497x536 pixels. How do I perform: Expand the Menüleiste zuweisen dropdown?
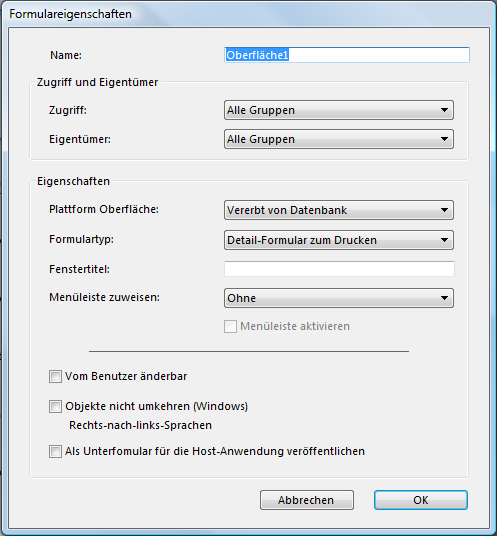point(339,298)
